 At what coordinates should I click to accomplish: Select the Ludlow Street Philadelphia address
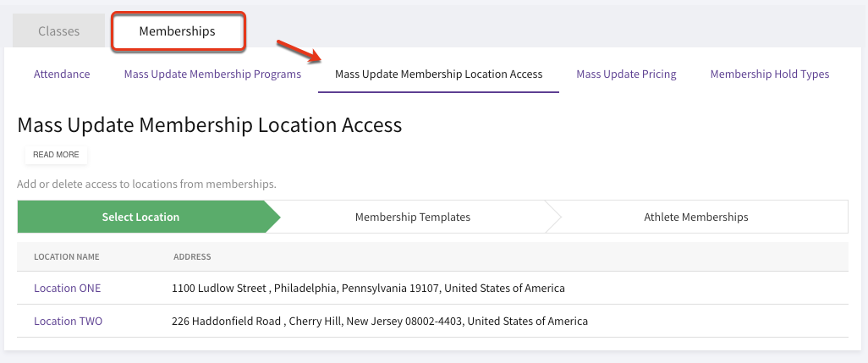pyautogui.click(x=368, y=289)
